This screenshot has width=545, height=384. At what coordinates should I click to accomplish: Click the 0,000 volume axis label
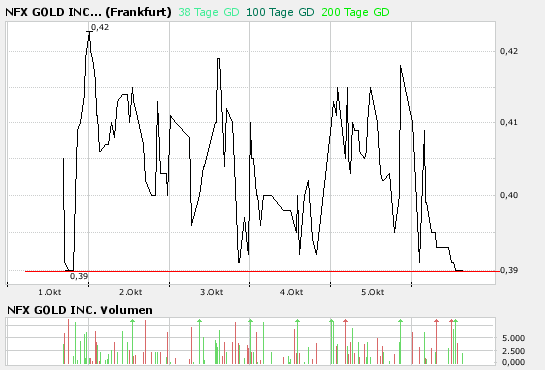point(513,362)
